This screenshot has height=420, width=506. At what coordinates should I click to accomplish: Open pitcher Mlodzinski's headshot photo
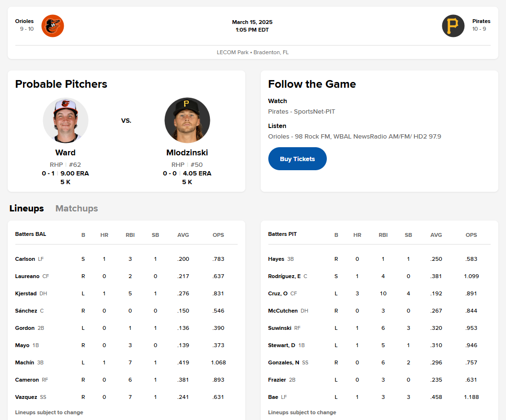click(x=187, y=120)
